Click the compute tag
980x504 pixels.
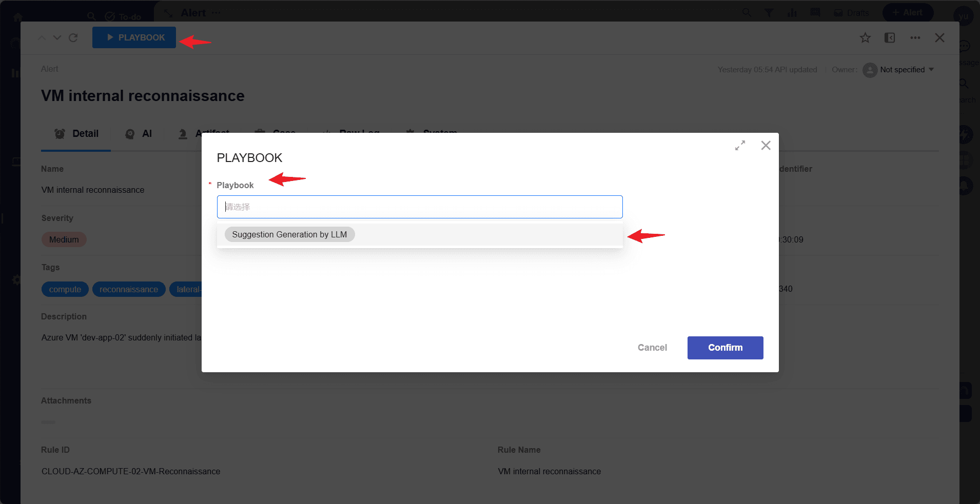point(65,289)
